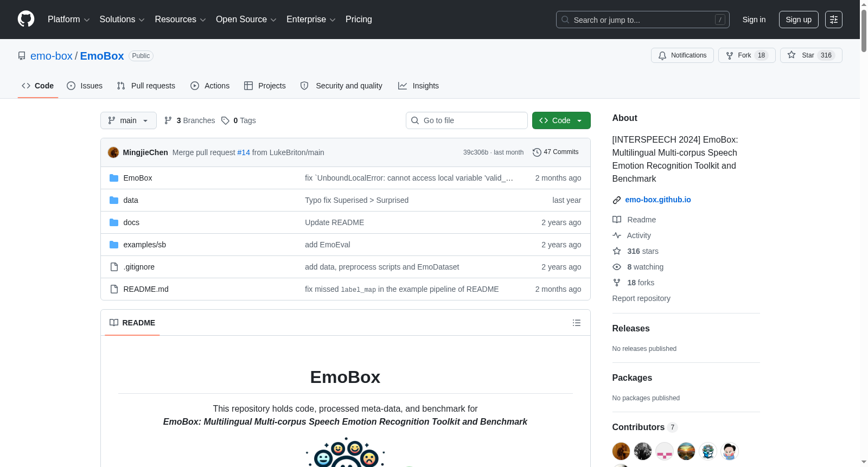
Task: Click the docs folder icon
Action: pyautogui.click(x=114, y=222)
